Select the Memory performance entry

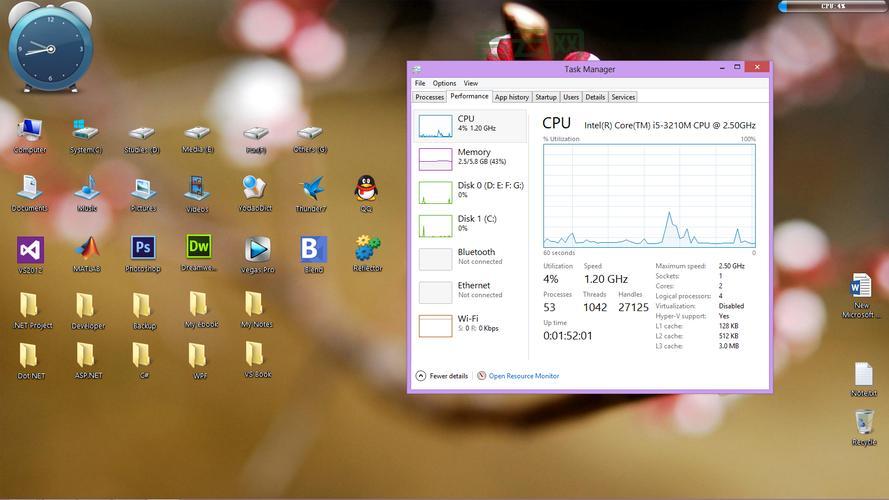(471, 159)
